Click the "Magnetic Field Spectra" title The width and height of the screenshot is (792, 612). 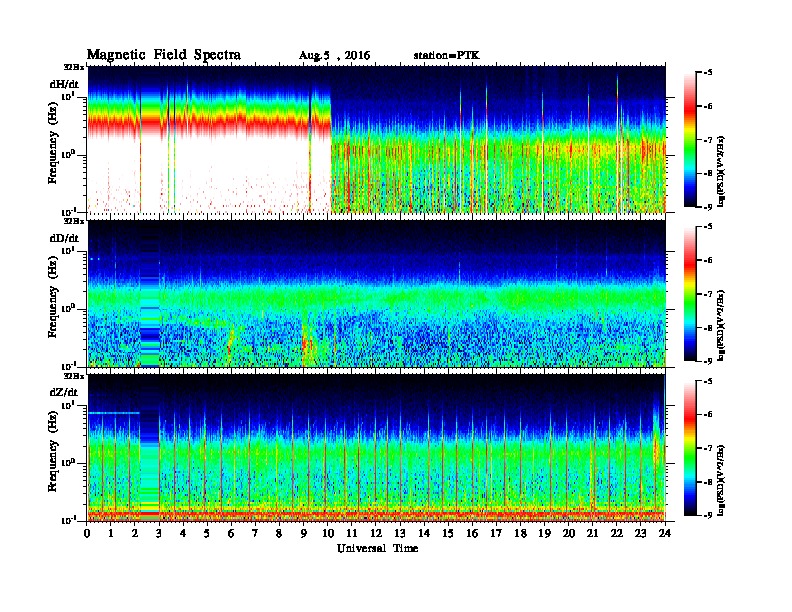click(x=164, y=55)
